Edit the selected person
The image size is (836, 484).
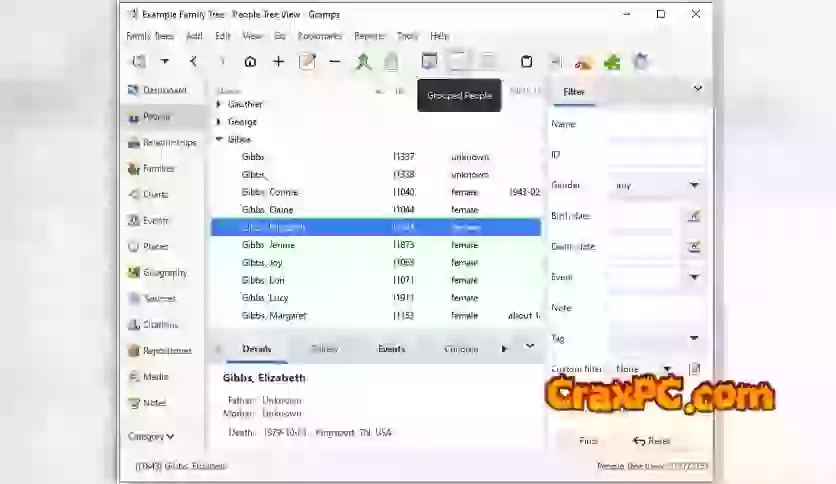point(307,62)
